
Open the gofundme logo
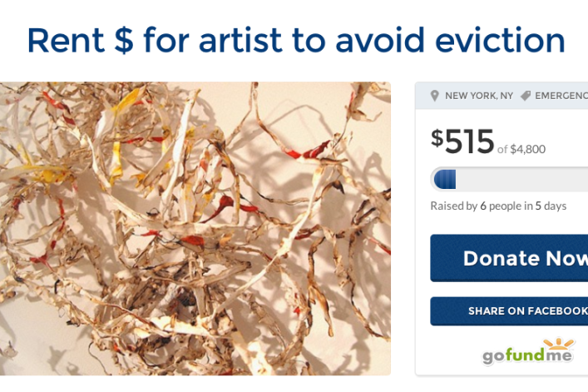(527, 351)
